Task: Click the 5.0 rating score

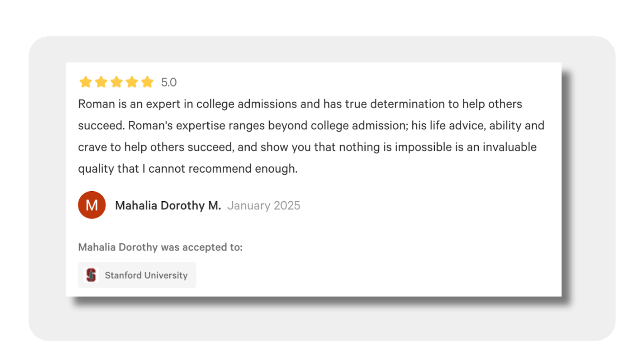Action: [x=169, y=82]
